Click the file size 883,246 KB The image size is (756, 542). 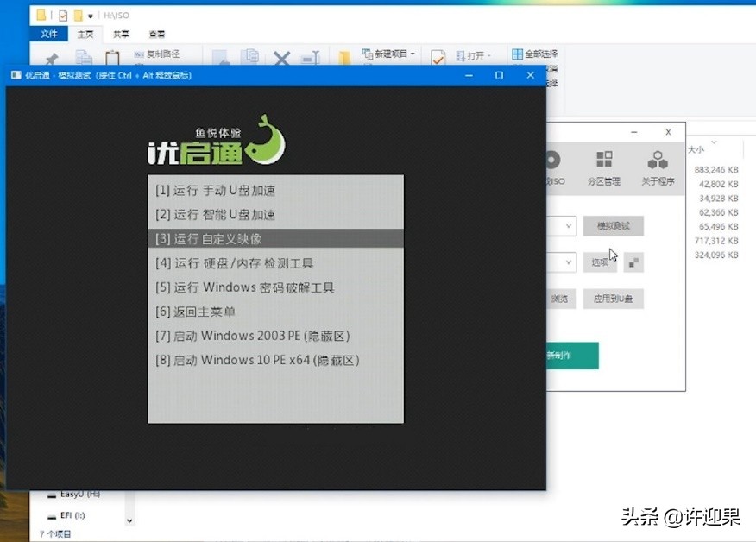pos(716,170)
